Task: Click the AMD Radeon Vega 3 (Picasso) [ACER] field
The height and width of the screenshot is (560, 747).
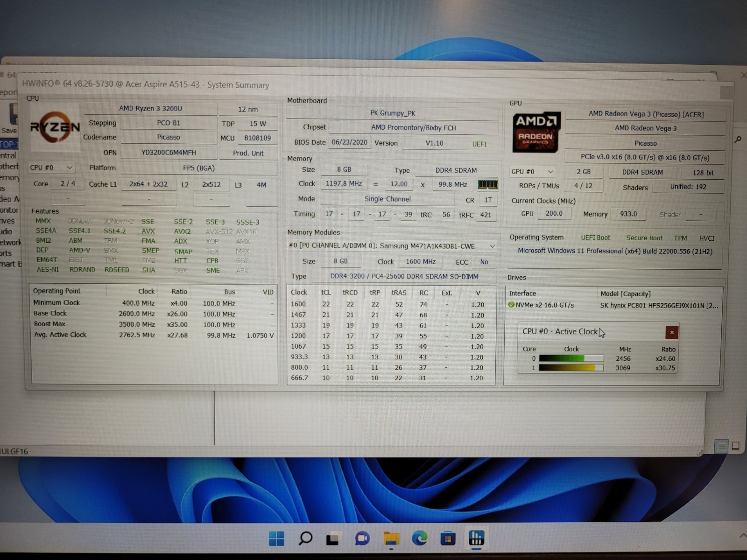Action: (x=646, y=114)
